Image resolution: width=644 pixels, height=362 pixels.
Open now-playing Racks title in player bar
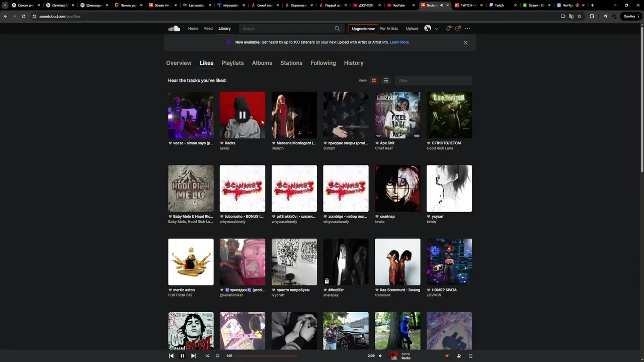(406, 358)
